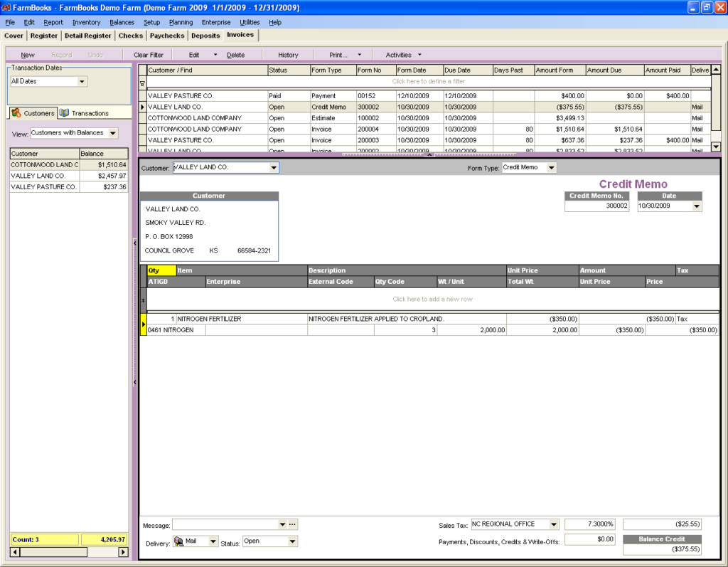Click the down arrow of the grid vertical scrollbar
Image resolution: width=728 pixels, height=567 pixels.
pos(716,147)
